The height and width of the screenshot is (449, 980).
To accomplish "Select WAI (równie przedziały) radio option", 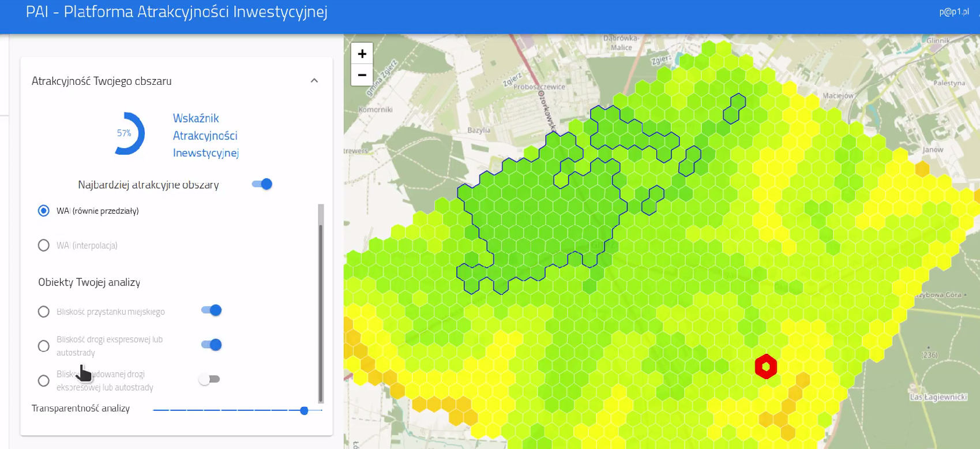I will (x=44, y=211).
